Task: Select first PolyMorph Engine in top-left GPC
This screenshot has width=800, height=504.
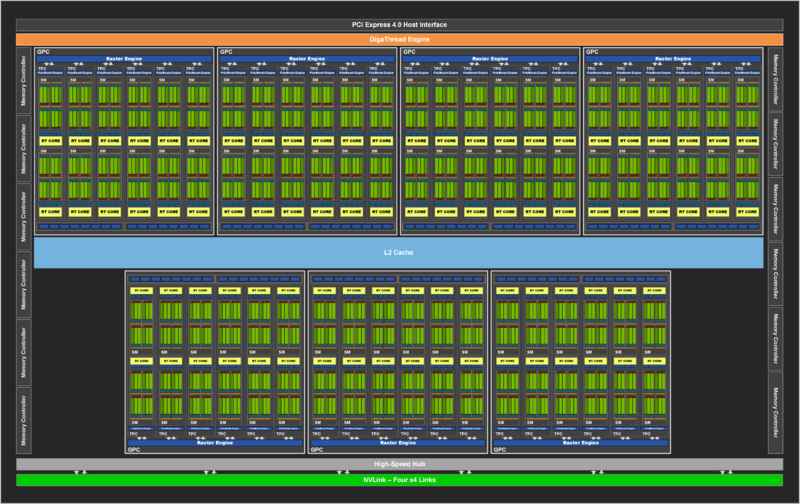Action: click(51, 74)
